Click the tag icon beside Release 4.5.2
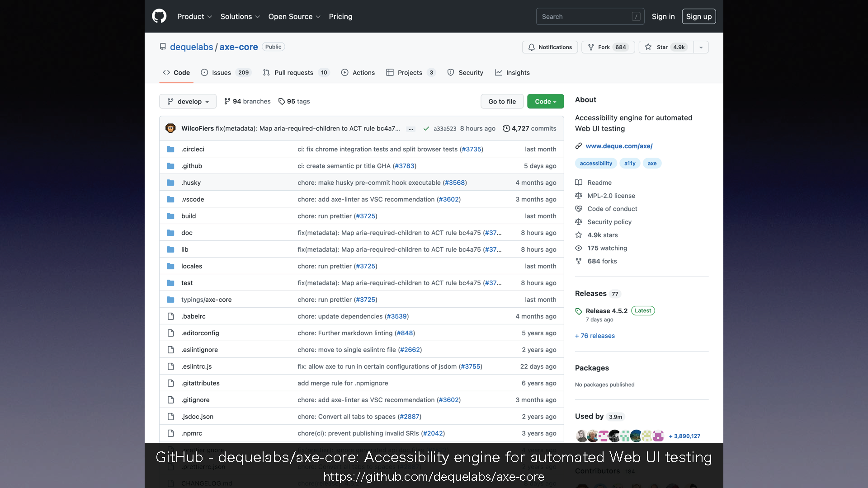 [579, 311]
